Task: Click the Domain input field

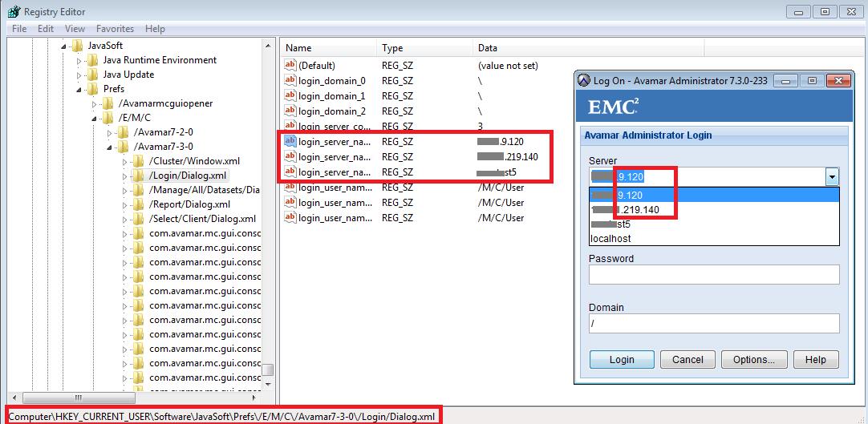Action: 714,323
